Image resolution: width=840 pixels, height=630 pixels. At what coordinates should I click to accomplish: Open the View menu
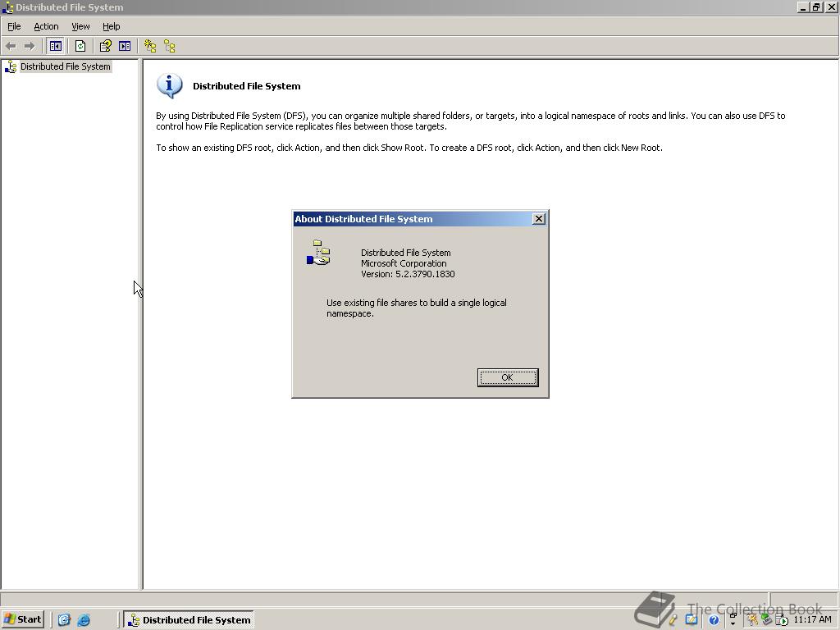click(80, 26)
